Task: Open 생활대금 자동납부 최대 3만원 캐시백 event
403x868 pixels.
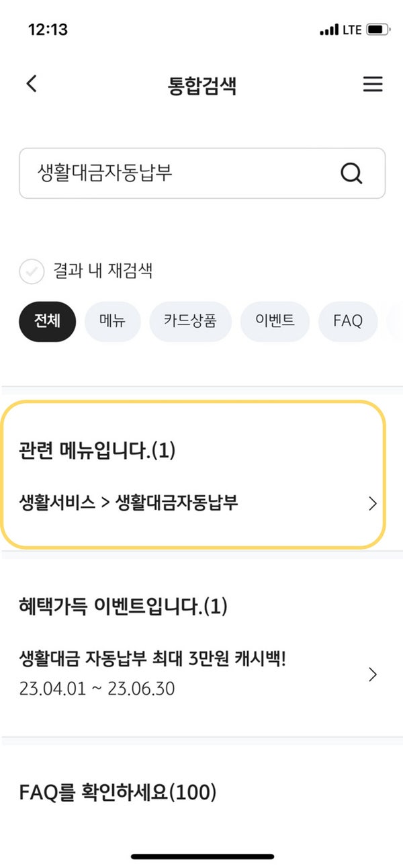Action: [x=153, y=658]
